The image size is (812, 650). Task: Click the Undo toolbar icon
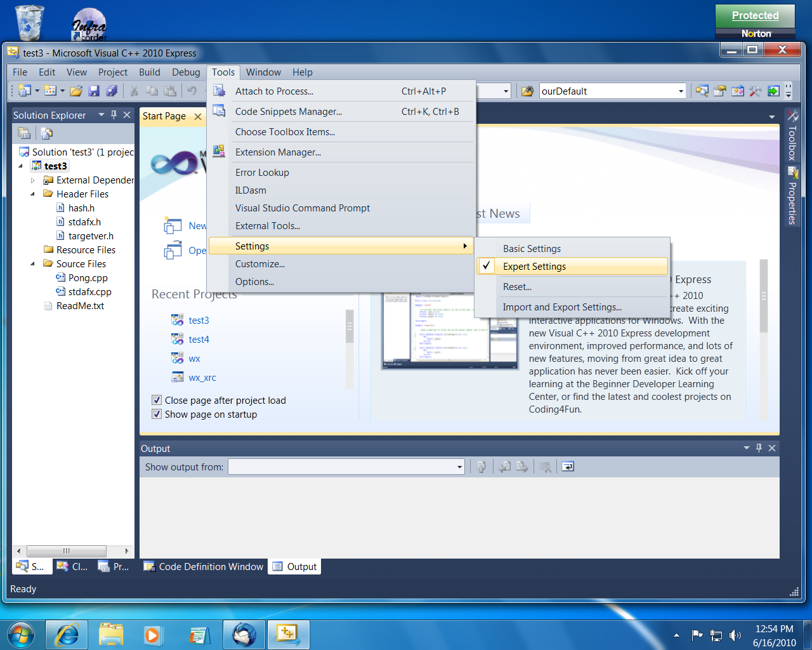(192, 91)
